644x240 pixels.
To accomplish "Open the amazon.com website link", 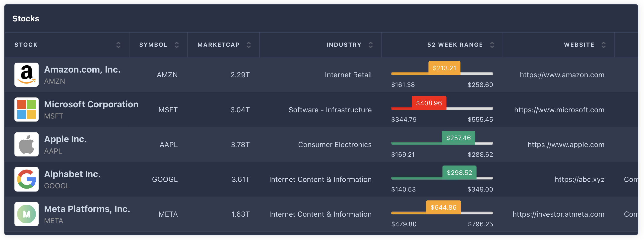I will pos(562,75).
